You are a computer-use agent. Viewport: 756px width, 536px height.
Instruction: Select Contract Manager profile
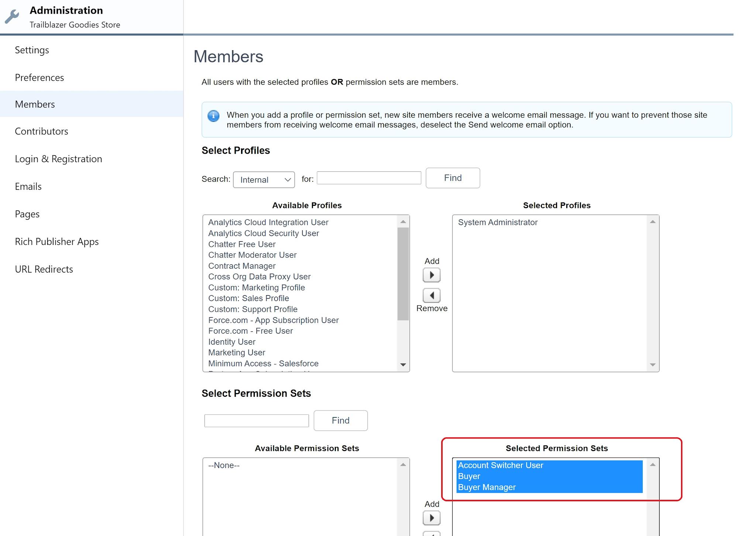242,266
